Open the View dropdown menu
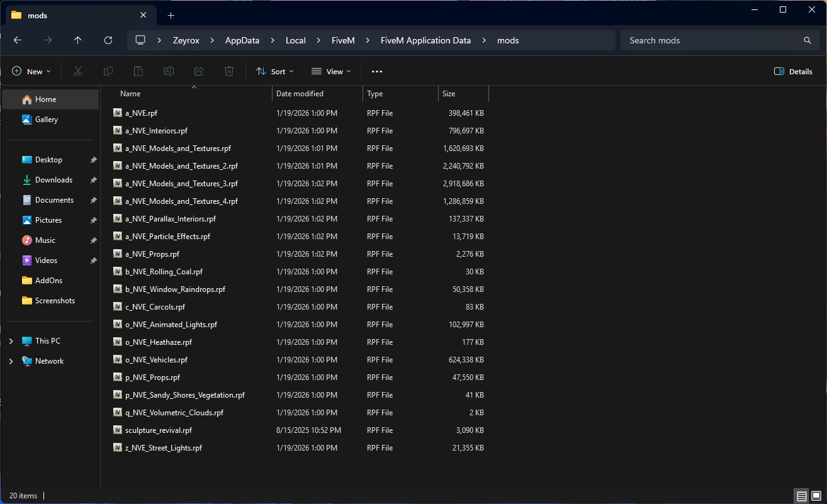This screenshot has width=827, height=504. pyautogui.click(x=331, y=72)
